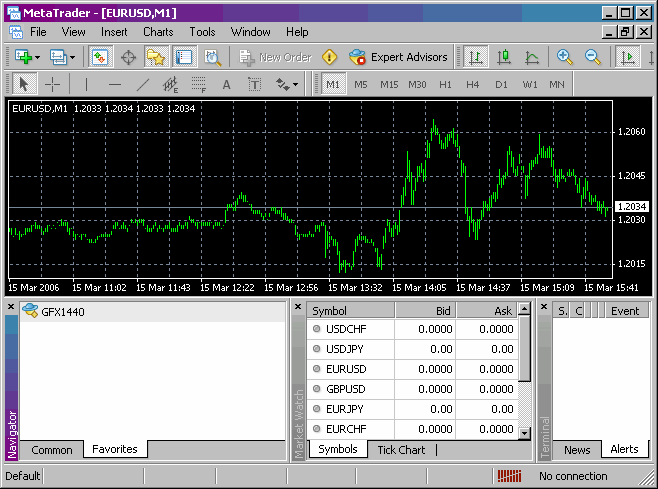Click the Expert Advisors button
This screenshot has height=489, width=658.
click(x=398, y=57)
